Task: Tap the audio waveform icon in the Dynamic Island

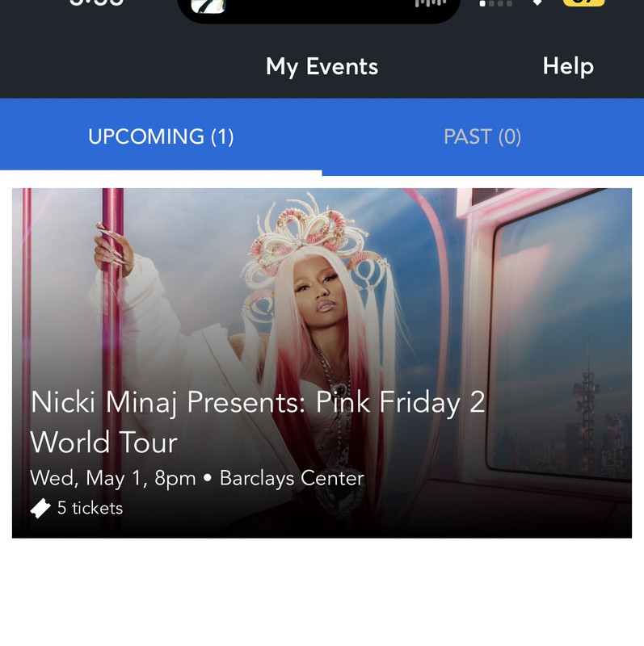Action: coord(431,4)
